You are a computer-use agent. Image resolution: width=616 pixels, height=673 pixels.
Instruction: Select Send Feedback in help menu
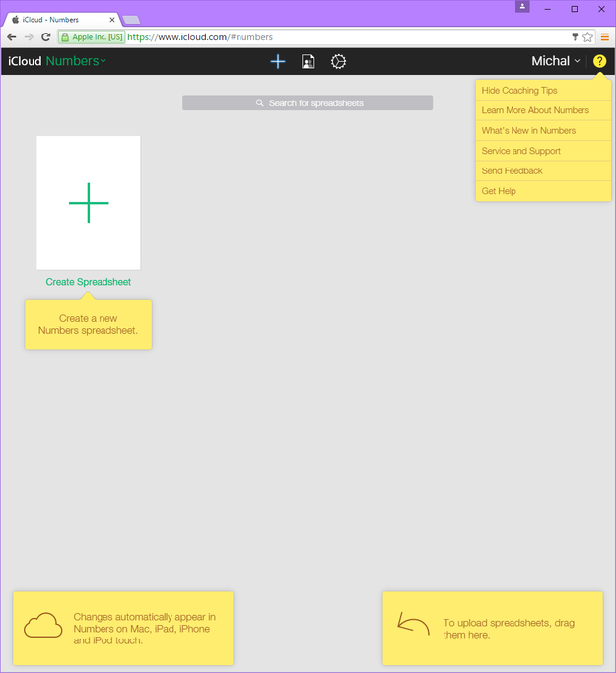pos(543,170)
